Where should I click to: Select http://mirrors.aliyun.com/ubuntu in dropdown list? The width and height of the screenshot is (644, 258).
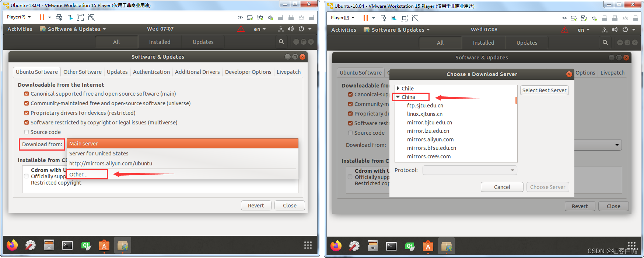coord(182,164)
